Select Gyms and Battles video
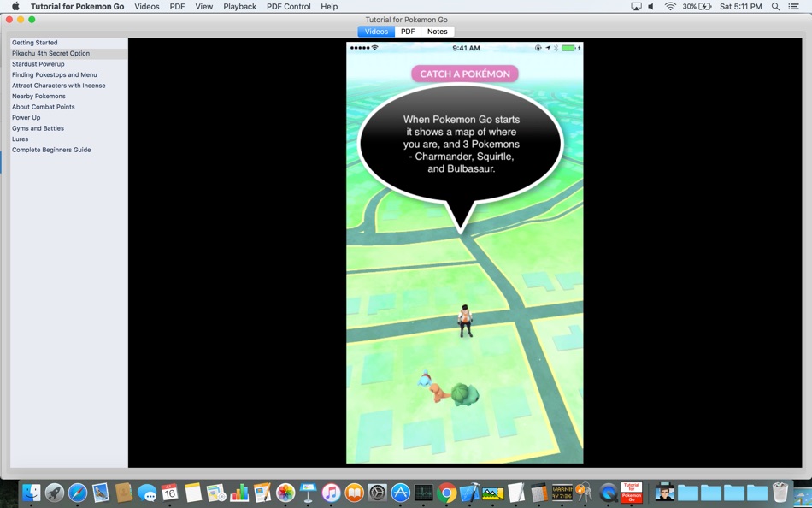 point(69,128)
